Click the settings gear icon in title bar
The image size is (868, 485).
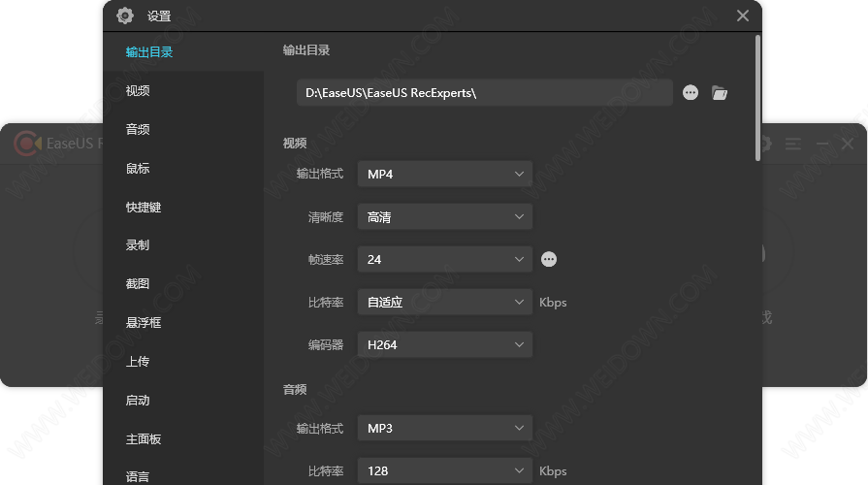click(x=124, y=16)
